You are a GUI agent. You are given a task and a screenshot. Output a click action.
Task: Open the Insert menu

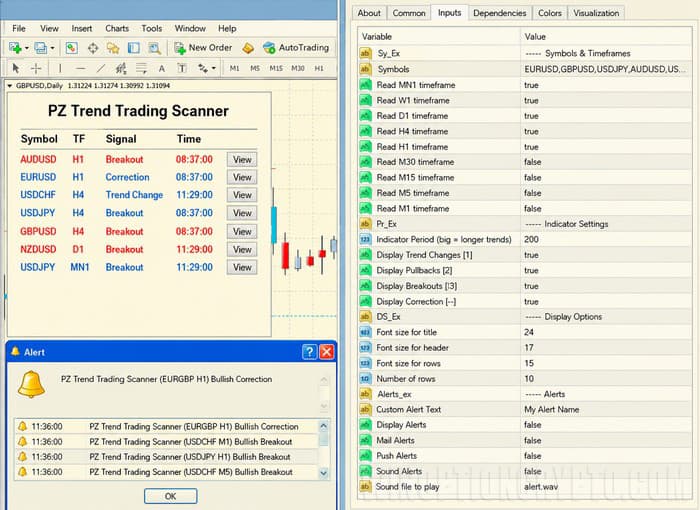coord(82,29)
